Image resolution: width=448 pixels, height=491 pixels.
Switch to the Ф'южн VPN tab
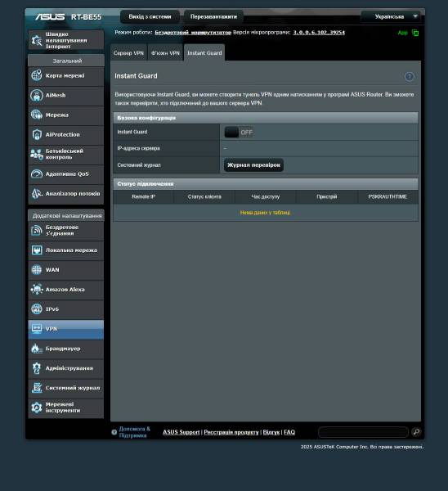(x=165, y=53)
